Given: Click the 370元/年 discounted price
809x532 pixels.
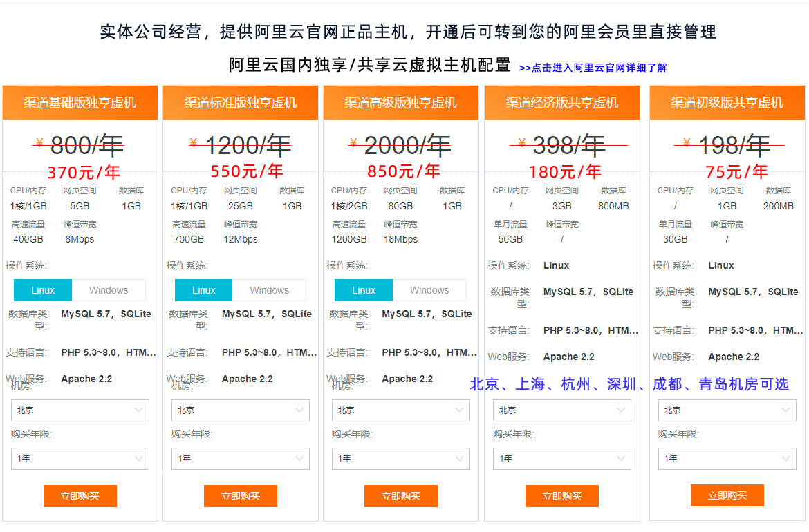Looking at the screenshot, I should click(84, 172).
